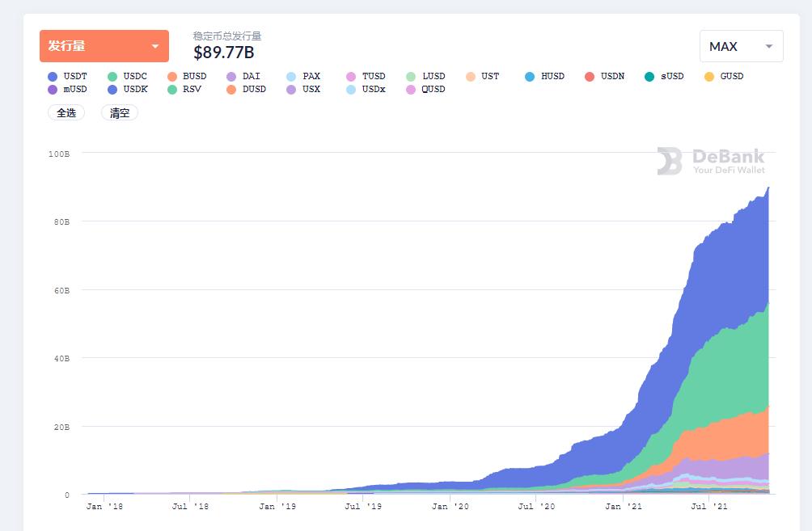812x531 pixels.
Task: Open the 发行量 metric dropdown
Action: (104, 46)
